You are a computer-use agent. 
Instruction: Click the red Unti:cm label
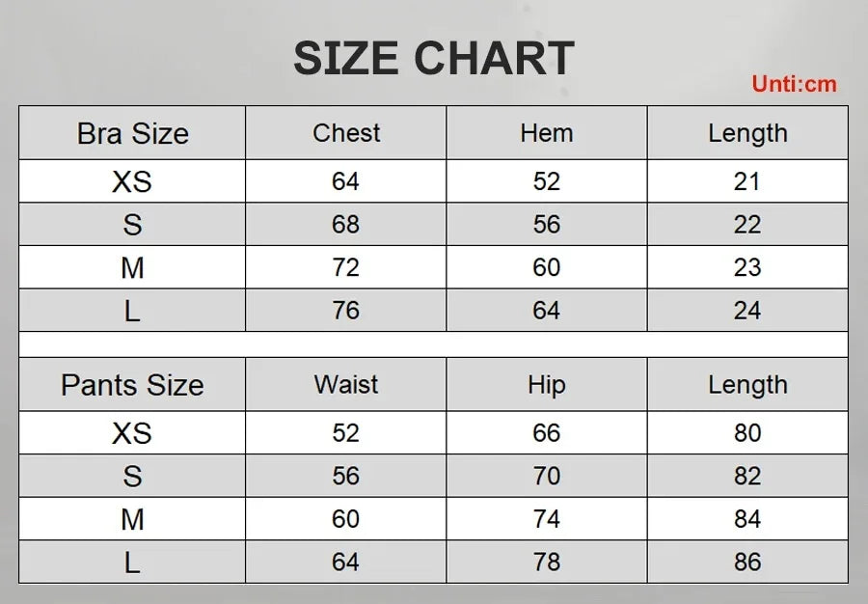coord(794,84)
